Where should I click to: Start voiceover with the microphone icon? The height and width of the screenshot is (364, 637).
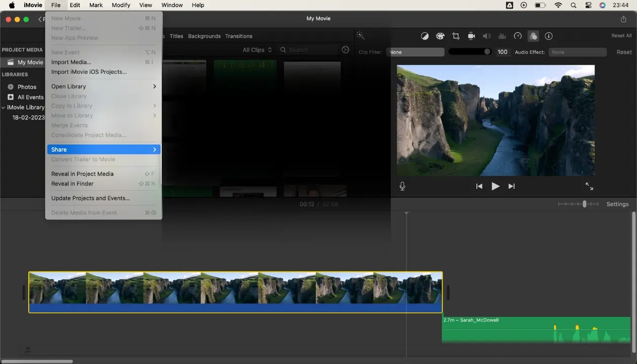[402, 186]
